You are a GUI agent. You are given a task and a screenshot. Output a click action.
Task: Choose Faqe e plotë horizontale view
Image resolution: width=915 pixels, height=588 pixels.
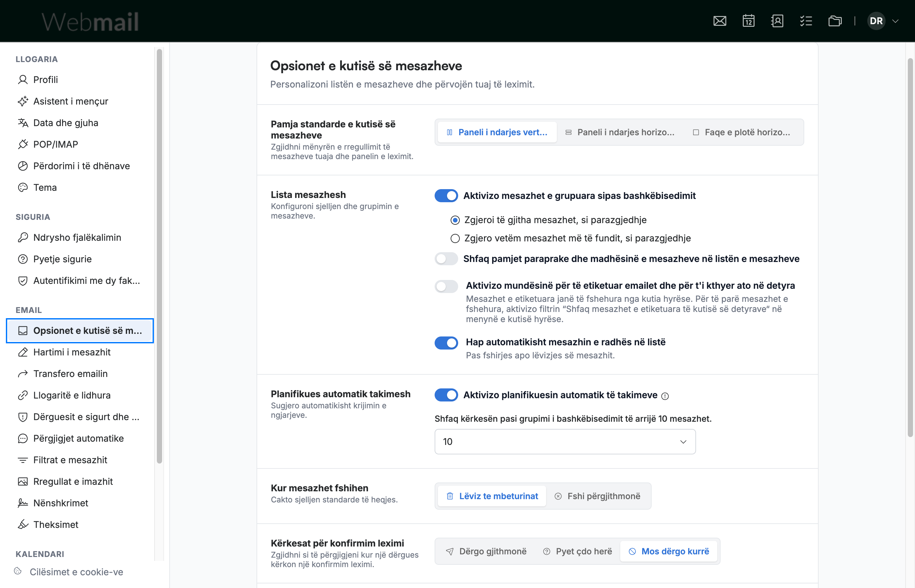coord(741,132)
